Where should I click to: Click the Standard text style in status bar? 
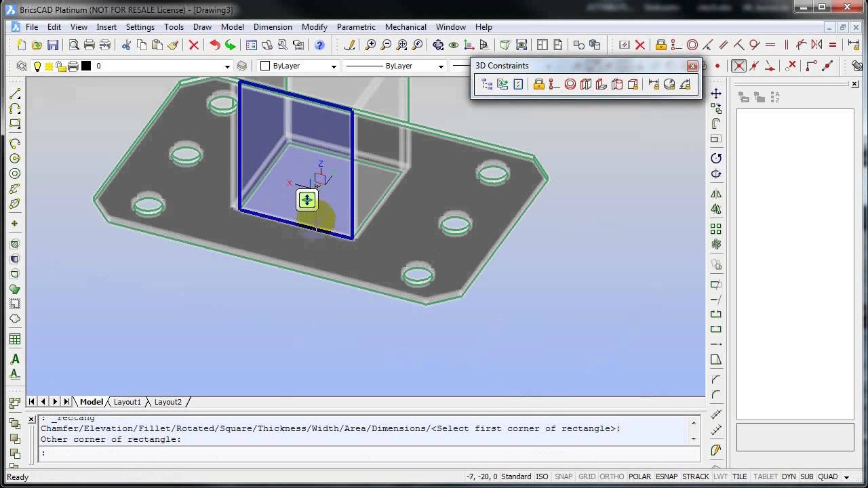[x=516, y=476]
